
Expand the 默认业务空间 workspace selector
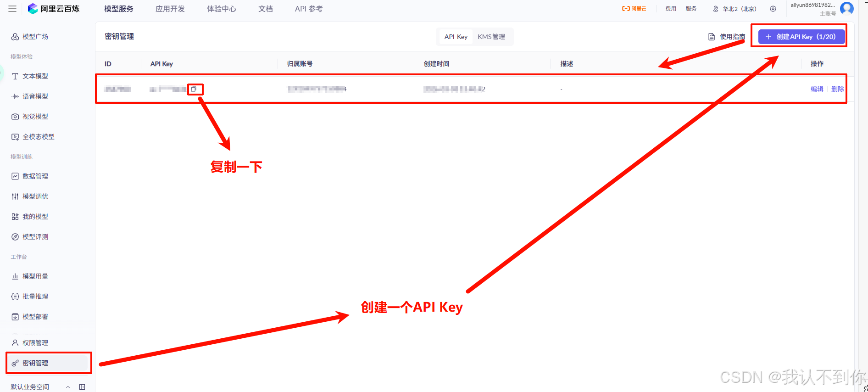click(x=40, y=387)
